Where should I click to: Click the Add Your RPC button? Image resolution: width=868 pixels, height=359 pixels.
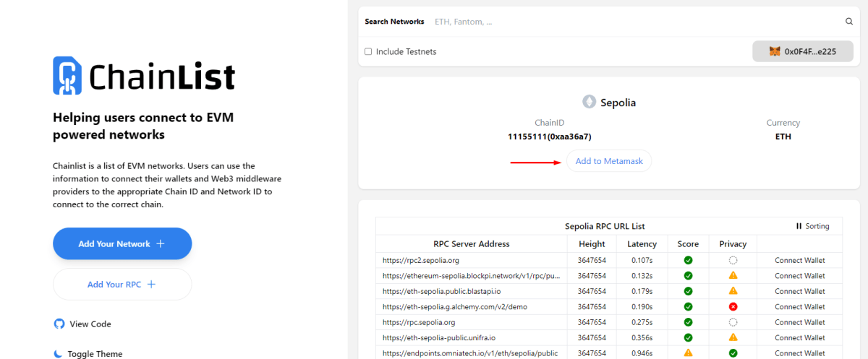(122, 285)
